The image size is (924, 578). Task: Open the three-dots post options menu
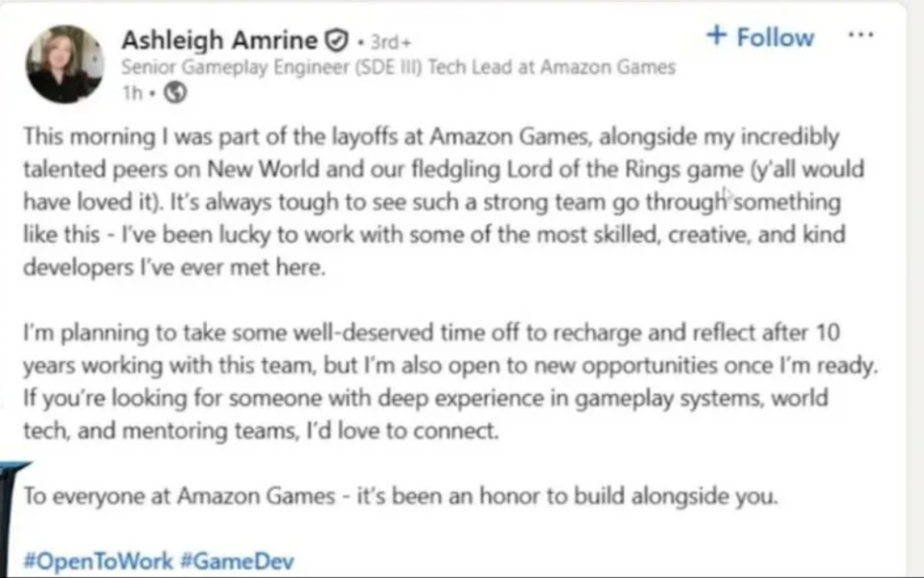tap(860, 35)
